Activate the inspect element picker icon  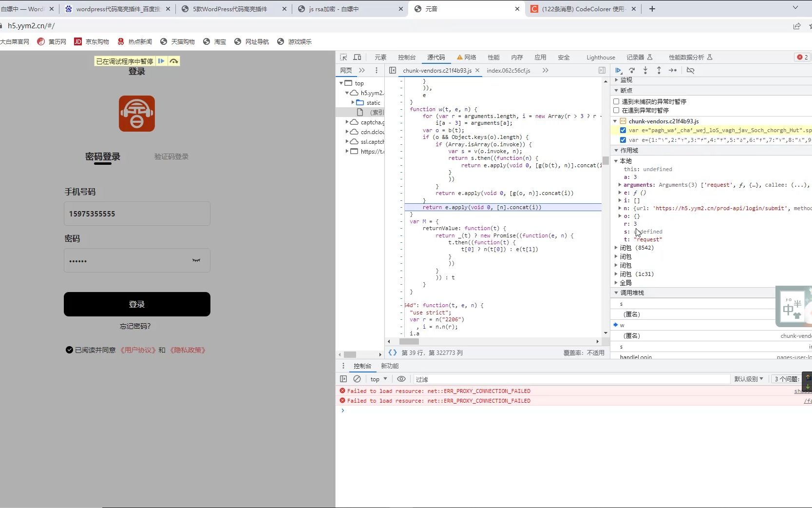click(343, 57)
